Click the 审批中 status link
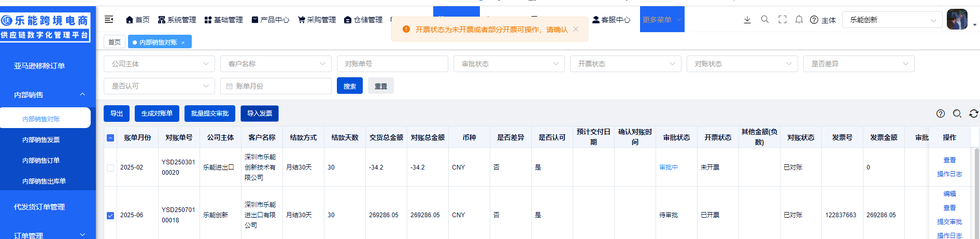 669,167
